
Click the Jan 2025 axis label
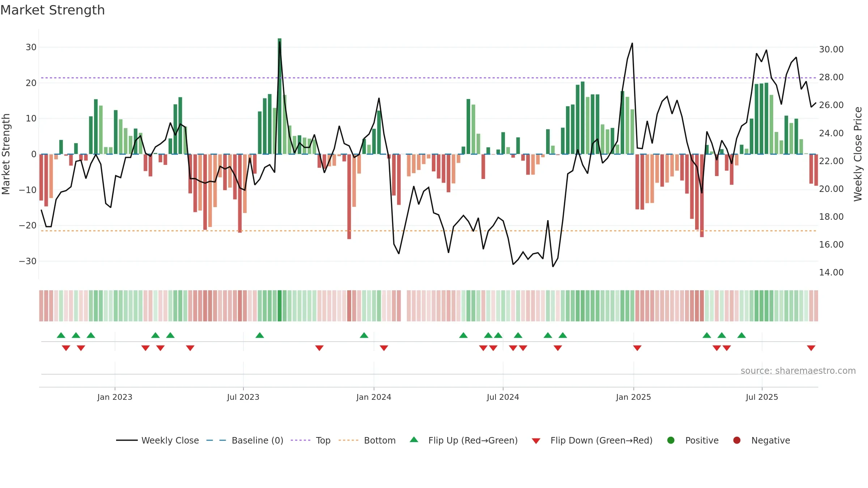[633, 397]
